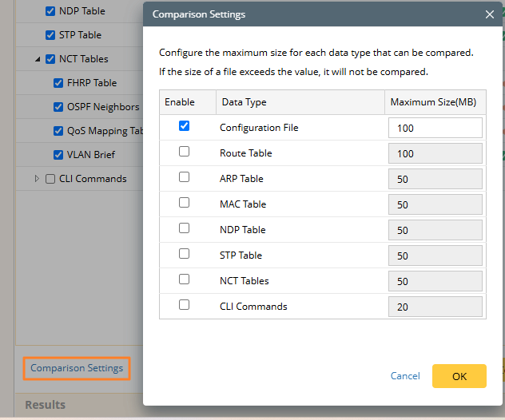Collapse the NCT Tables tree node
The width and height of the screenshot is (505, 420).
coord(38,60)
